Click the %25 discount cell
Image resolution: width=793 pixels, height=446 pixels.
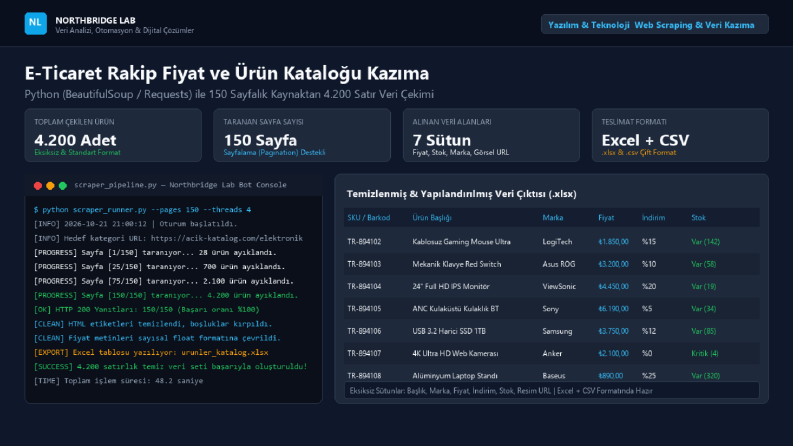coord(649,376)
